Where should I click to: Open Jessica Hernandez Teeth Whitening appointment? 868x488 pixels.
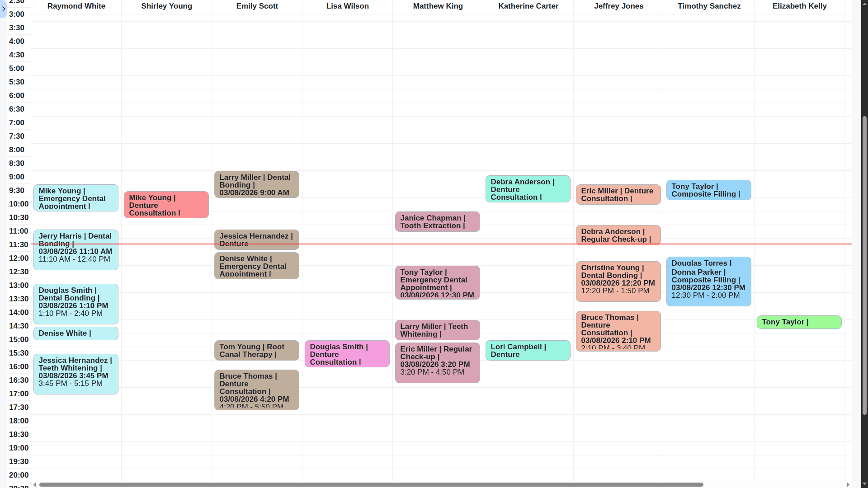click(x=75, y=374)
